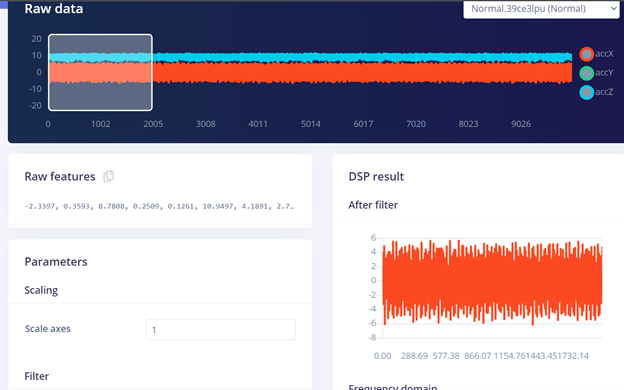Viewport: 624px width, 390px height.
Task: Click the Filter section label
Action: coord(37,376)
